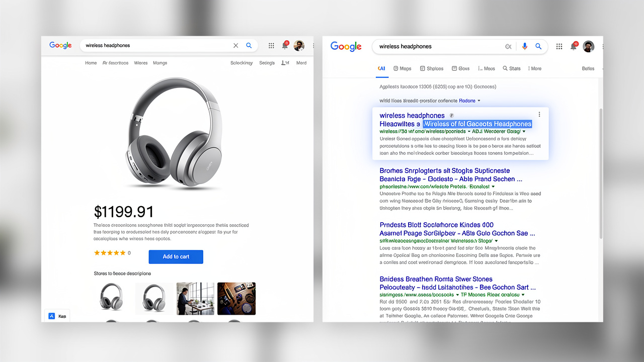Select the dark gadgets thumbnail
644x362 pixels.
236,298
